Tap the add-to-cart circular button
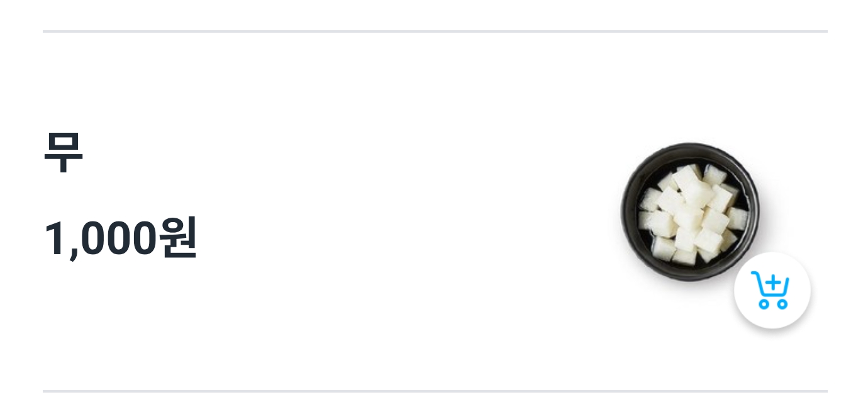The width and height of the screenshot is (868, 397). [772, 290]
